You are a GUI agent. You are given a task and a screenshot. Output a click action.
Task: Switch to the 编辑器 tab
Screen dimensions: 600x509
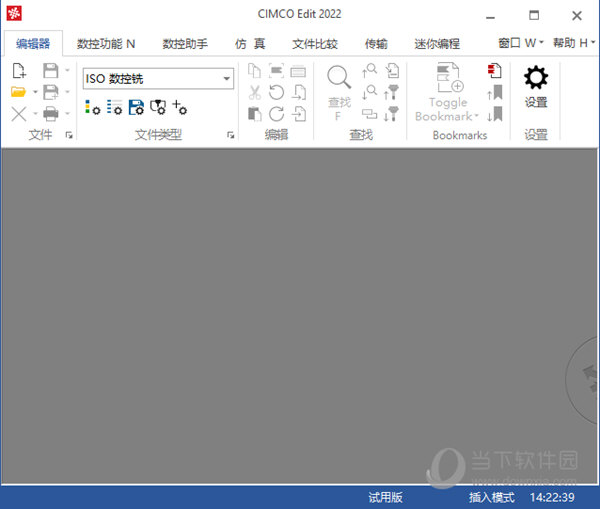[x=33, y=44]
